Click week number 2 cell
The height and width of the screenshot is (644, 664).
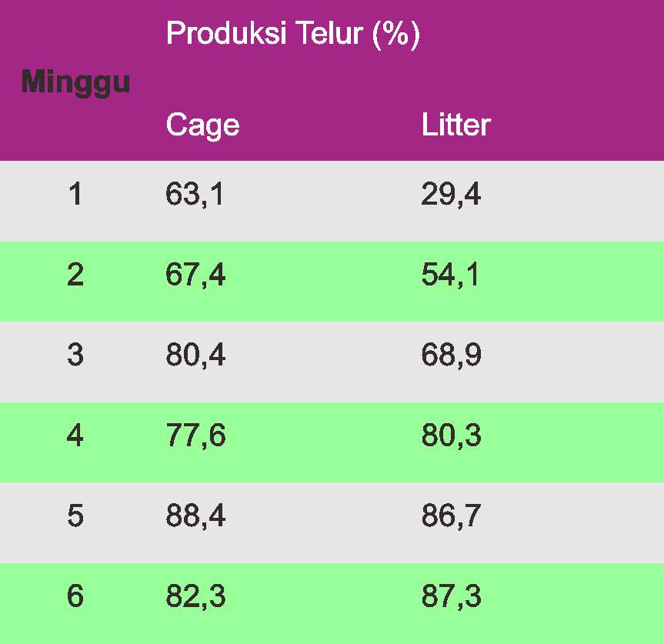point(75,275)
